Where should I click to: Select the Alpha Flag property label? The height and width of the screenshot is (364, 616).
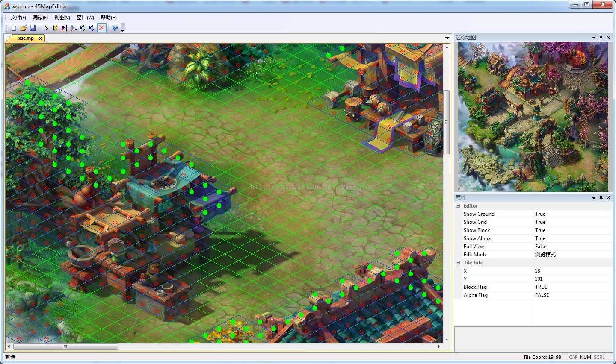click(x=476, y=295)
